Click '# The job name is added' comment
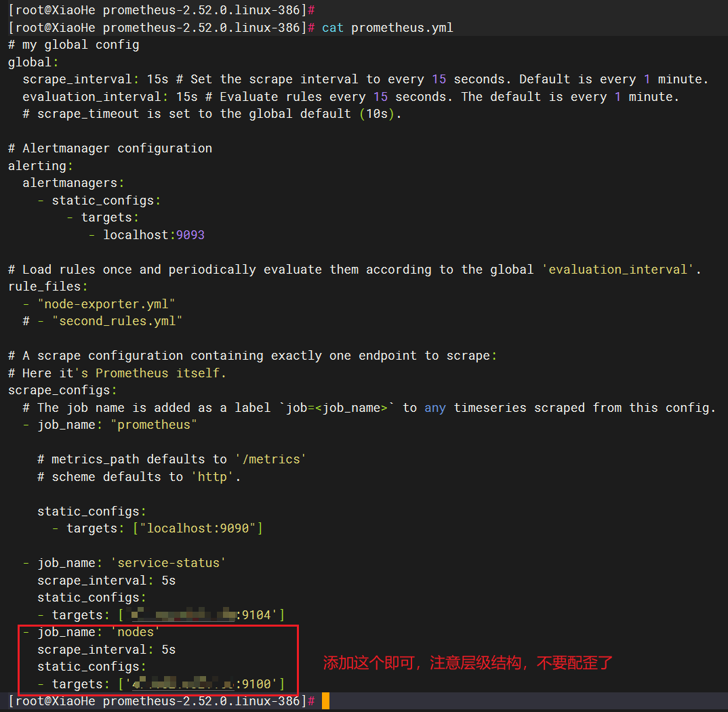 (369, 408)
